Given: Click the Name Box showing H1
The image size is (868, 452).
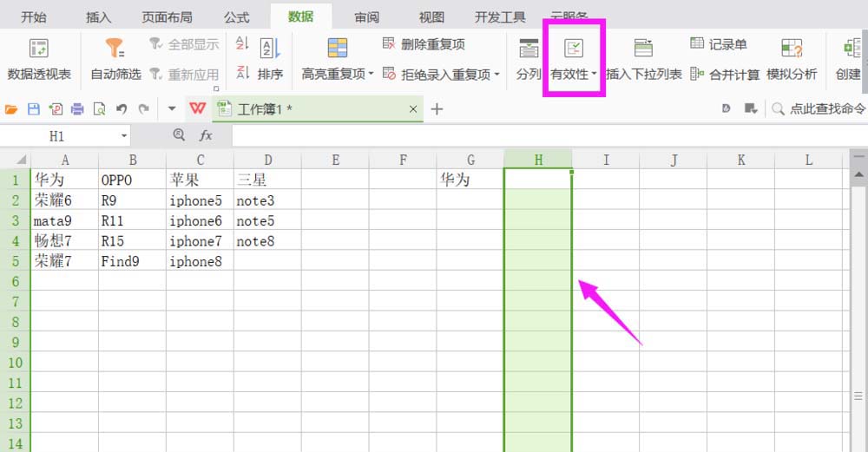Looking at the screenshot, I should (57, 136).
